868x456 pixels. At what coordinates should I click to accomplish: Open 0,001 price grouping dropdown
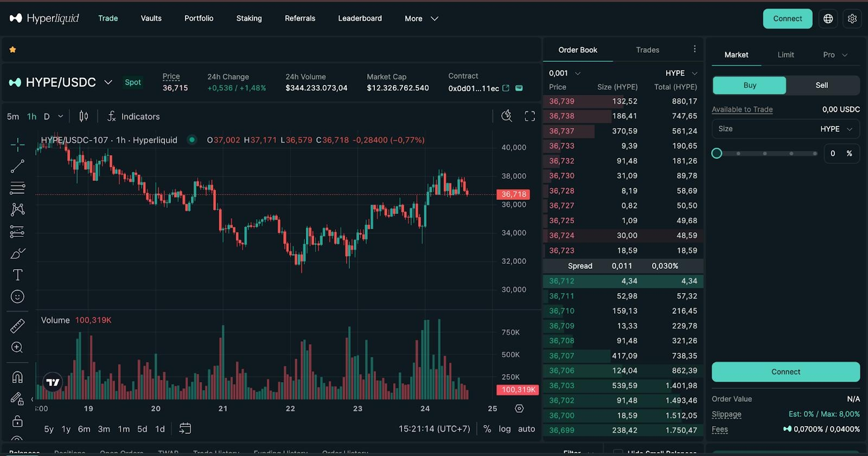pyautogui.click(x=564, y=73)
